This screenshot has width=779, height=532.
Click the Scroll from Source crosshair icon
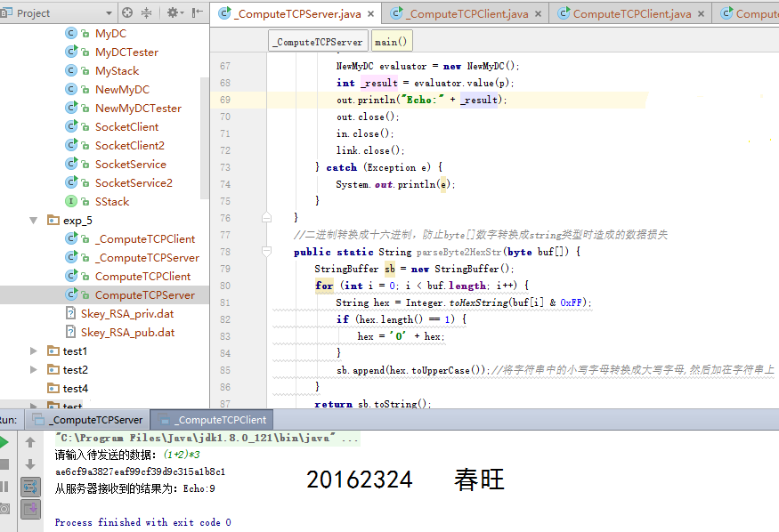pos(127,14)
